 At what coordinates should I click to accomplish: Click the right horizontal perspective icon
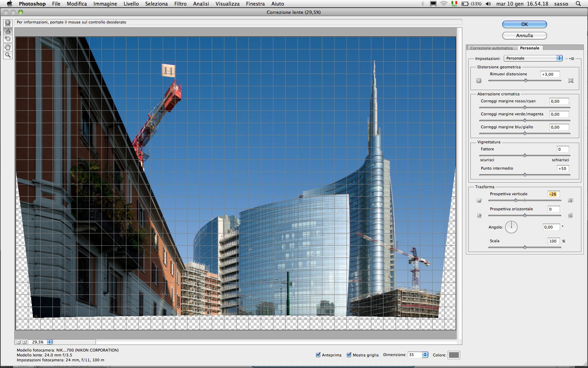click(570, 216)
